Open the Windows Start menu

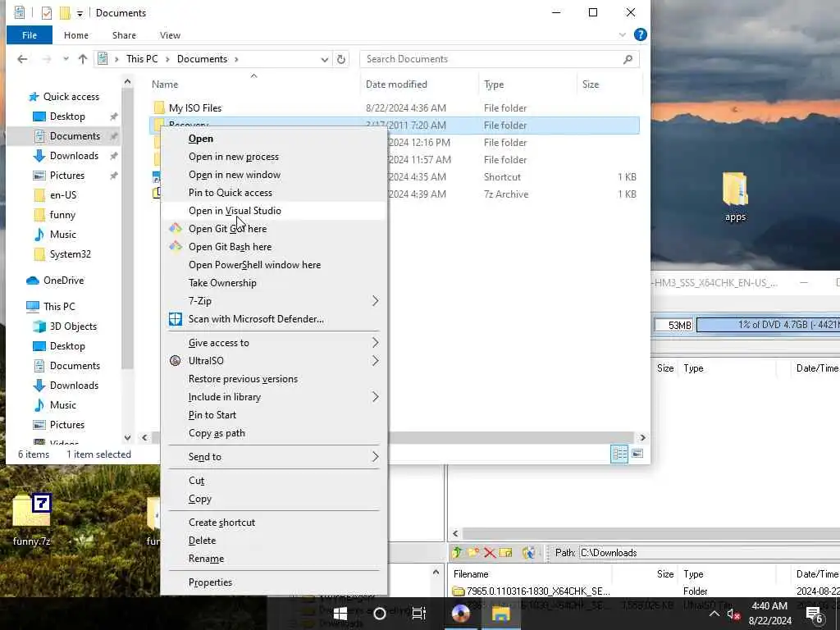pos(340,614)
